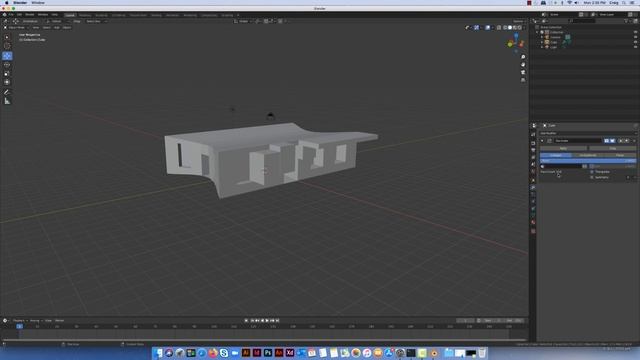Screen dimensions: 640x360
Task: Switch to the Modeling workspace tab
Action: (85, 15)
